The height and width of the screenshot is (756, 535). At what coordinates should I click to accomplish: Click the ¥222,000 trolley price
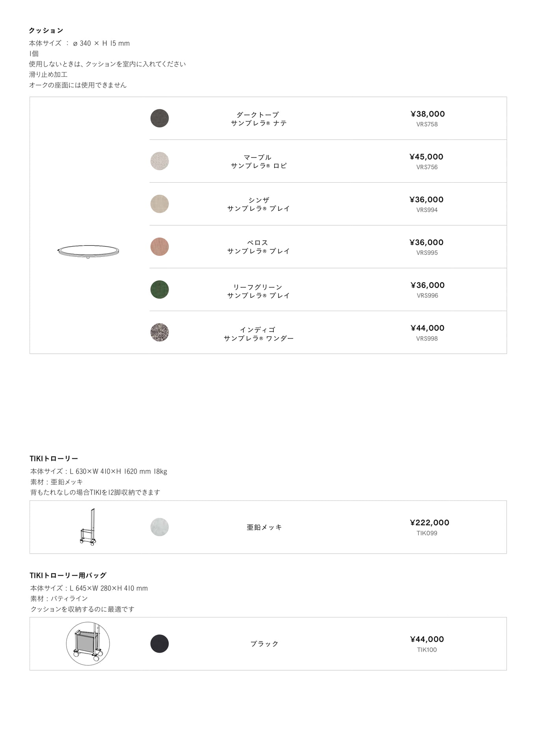(429, 523)
